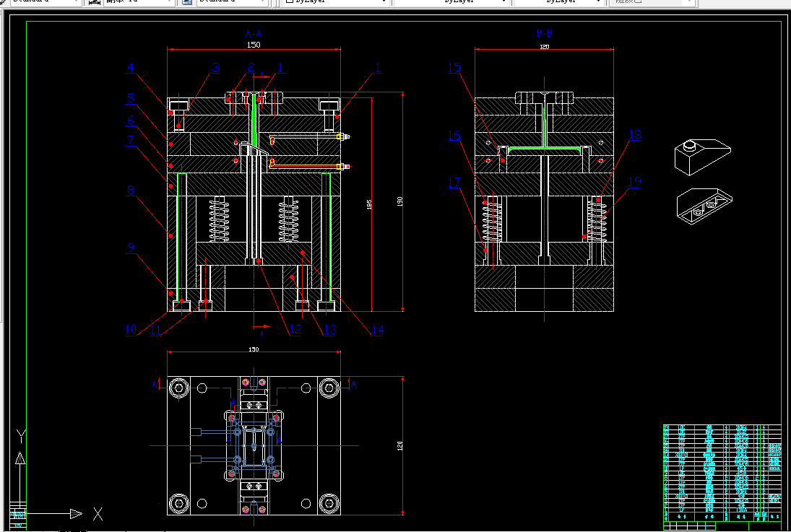Pick part balloon number 18
Image resolution: width=791 pixels, height=532 pixels.
coord(635,135)
